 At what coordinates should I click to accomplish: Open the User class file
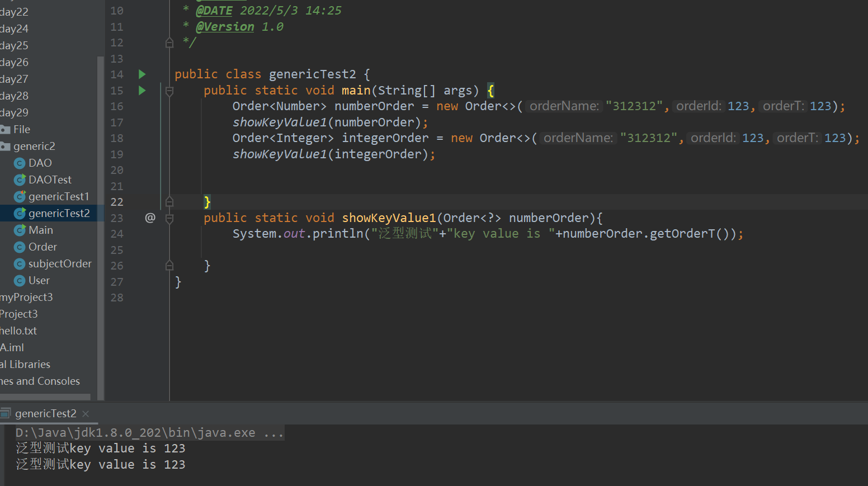[39, 280]
